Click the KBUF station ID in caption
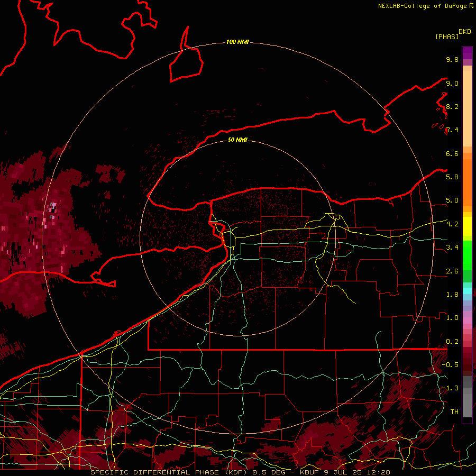The width and height of the screenshot is (476, 476). pos(310,472)
